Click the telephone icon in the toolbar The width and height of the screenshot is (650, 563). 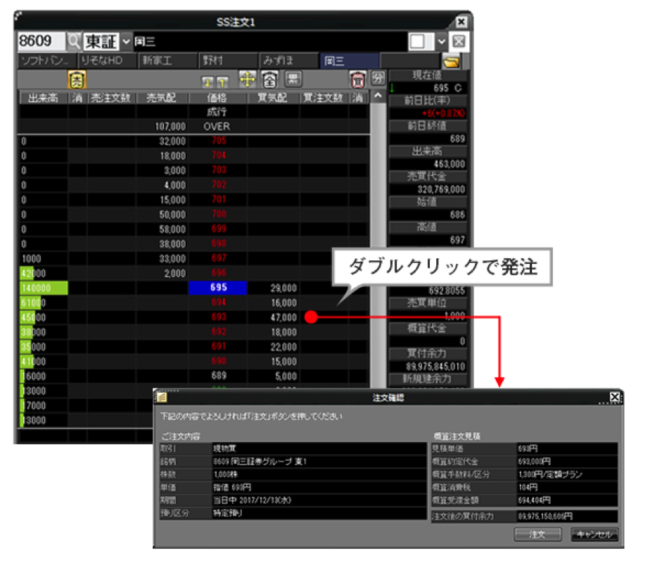coord(269,79)
